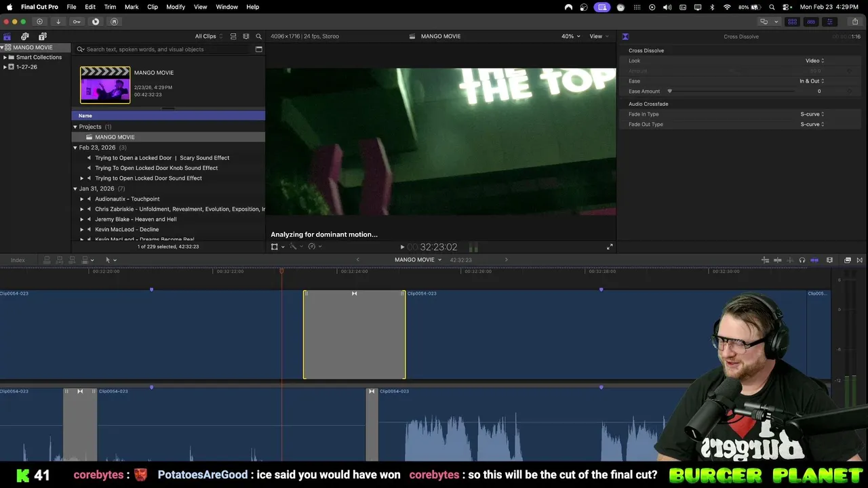Viewport: 868px width, 488px height.
Task: Open the Effects browser icon
Action: [x=848, y=260]
